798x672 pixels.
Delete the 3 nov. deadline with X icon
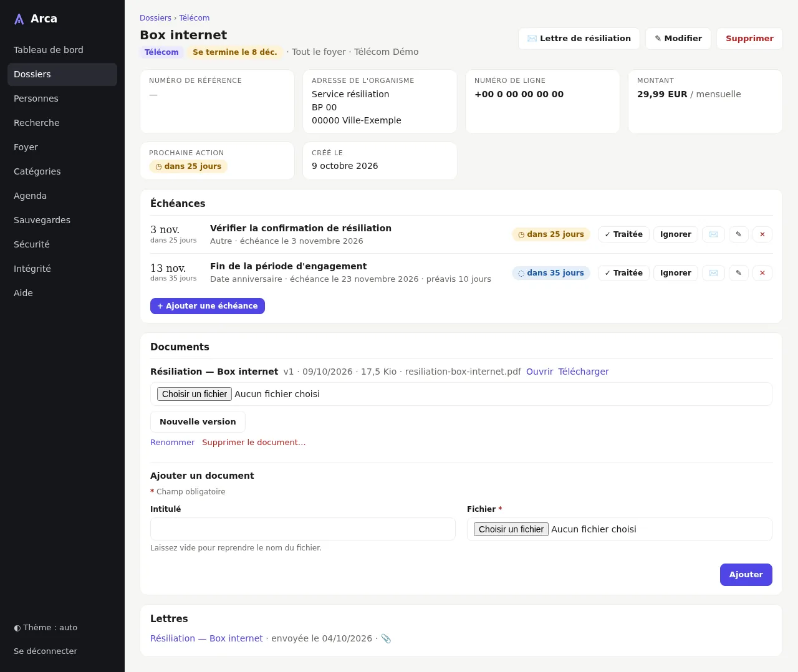click(762, 234)
